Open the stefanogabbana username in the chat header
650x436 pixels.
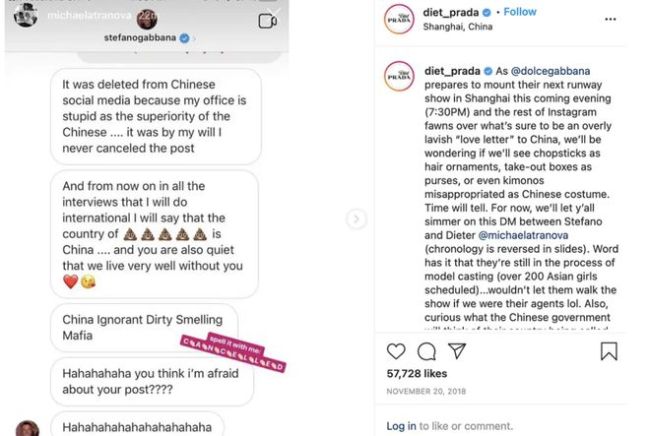[x=140, y=38]
